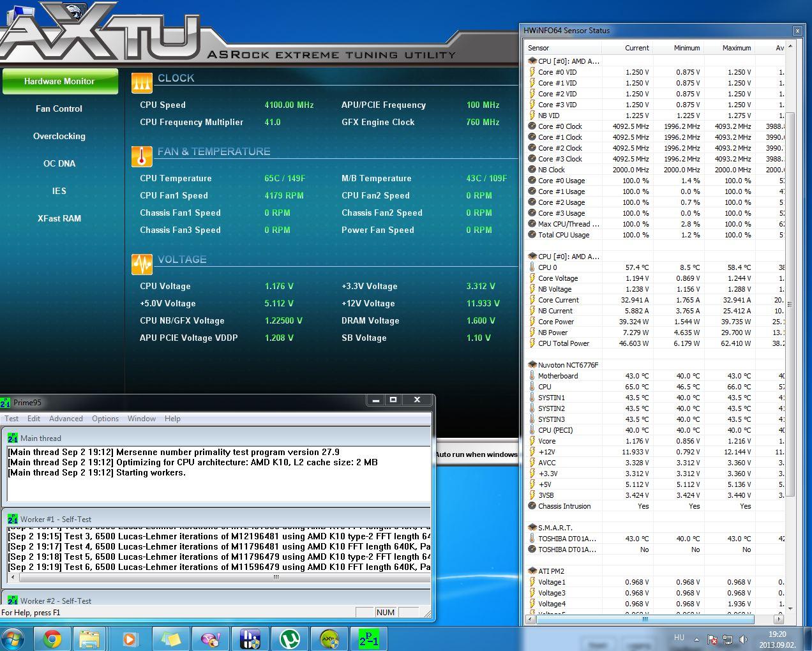Click the Nuvoton NCT6776F chip icon
The width and height of the screenshot is (812, 651).
532,365
